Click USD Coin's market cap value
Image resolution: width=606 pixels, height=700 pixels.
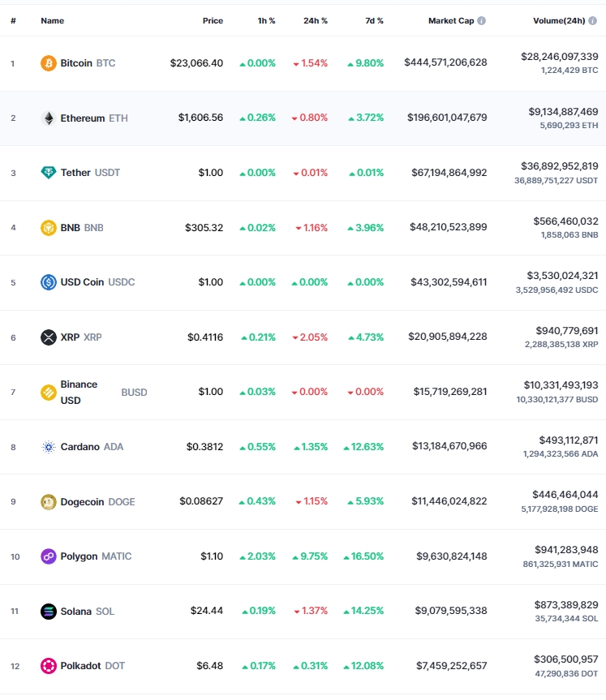[449, 282]
